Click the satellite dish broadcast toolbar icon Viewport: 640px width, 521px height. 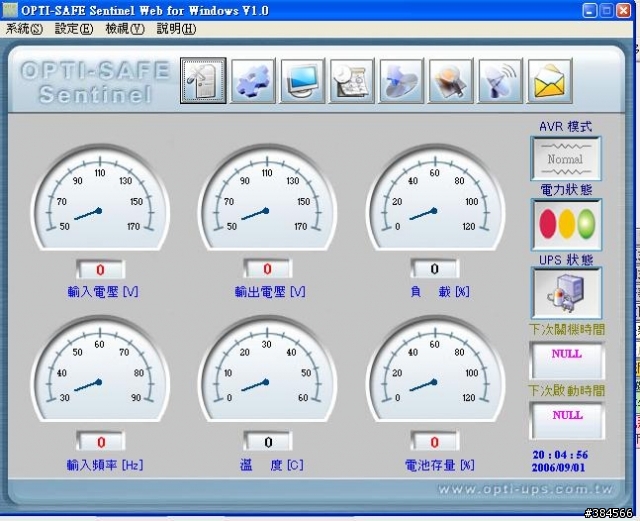(x=500, y=80)
